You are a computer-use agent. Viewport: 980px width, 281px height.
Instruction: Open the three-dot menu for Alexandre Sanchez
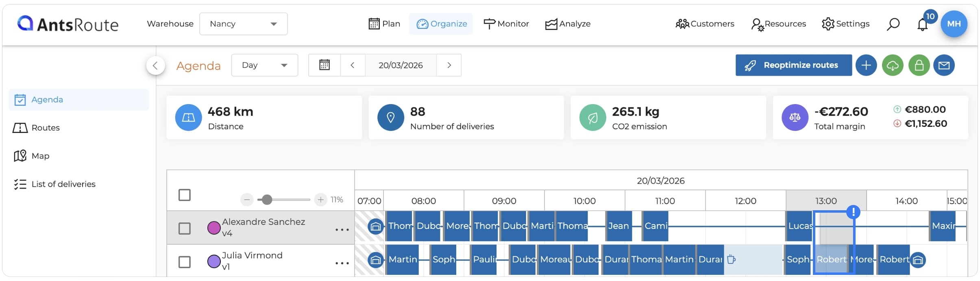pos(342,229)
